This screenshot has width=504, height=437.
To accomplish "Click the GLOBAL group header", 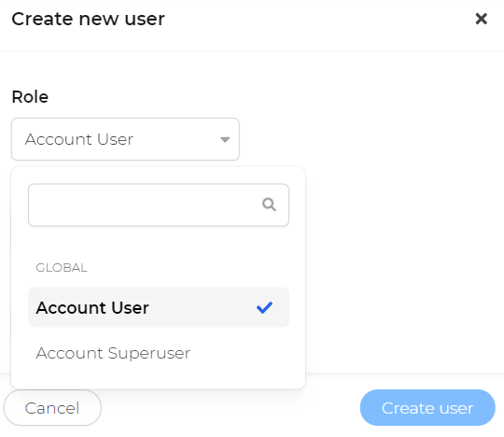I will (x=62, y=268).
